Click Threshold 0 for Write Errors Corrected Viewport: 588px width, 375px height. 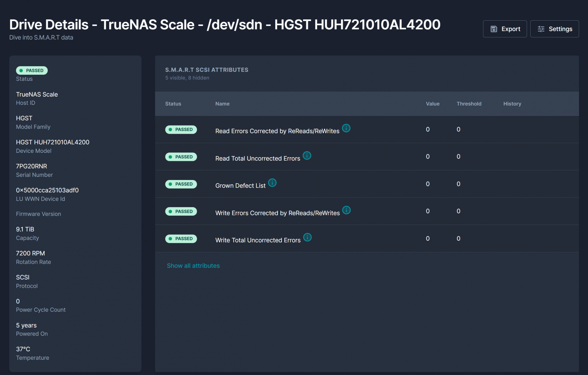458,211
